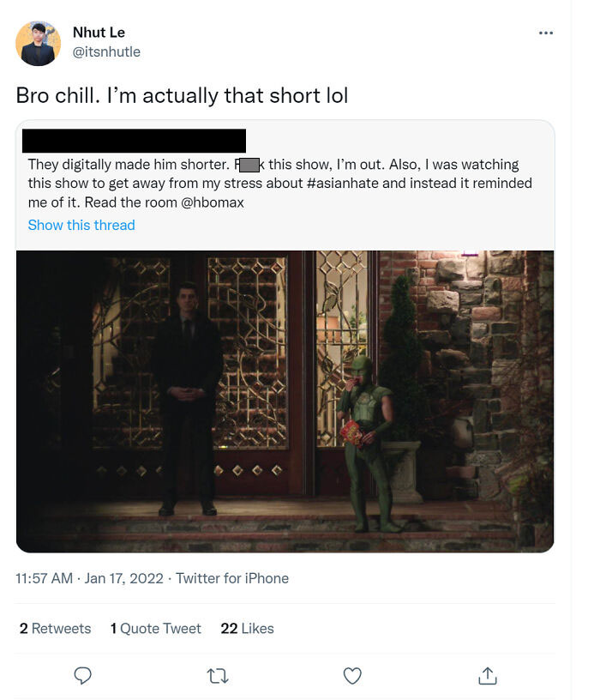Open the Show this thread link
This screenshot has height=700, width=600.
[81, 225]
